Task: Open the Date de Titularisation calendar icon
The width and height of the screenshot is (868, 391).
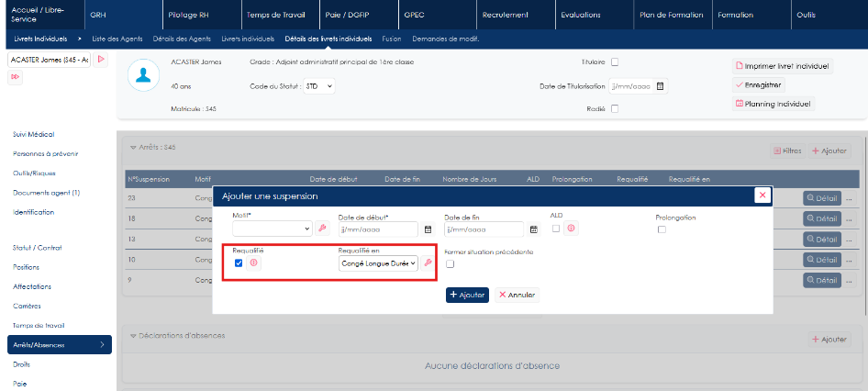Action: 660,86
